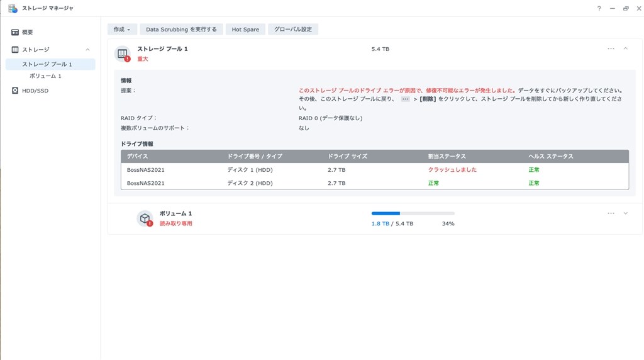644x360 pixels.
Task: Click the ドライブ番号 / タイプ column header
Action: point(255,156)
